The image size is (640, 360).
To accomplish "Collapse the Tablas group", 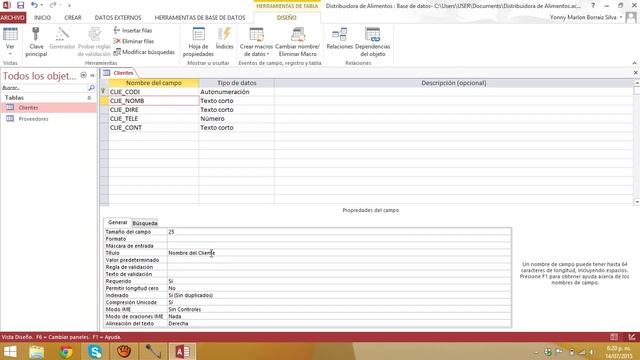I will coord(89,98).
